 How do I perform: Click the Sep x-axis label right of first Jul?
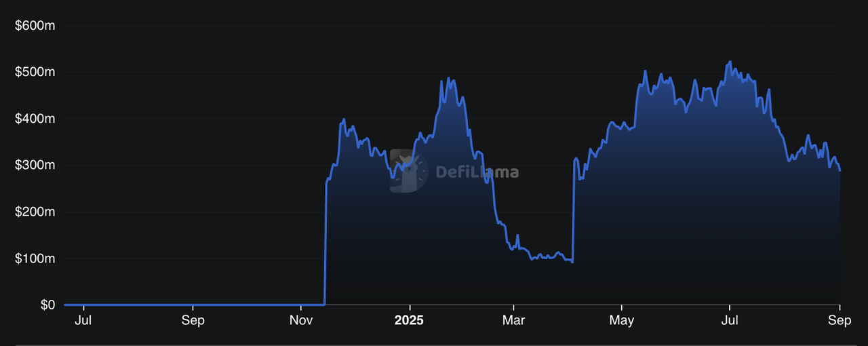tap(193, 320)
